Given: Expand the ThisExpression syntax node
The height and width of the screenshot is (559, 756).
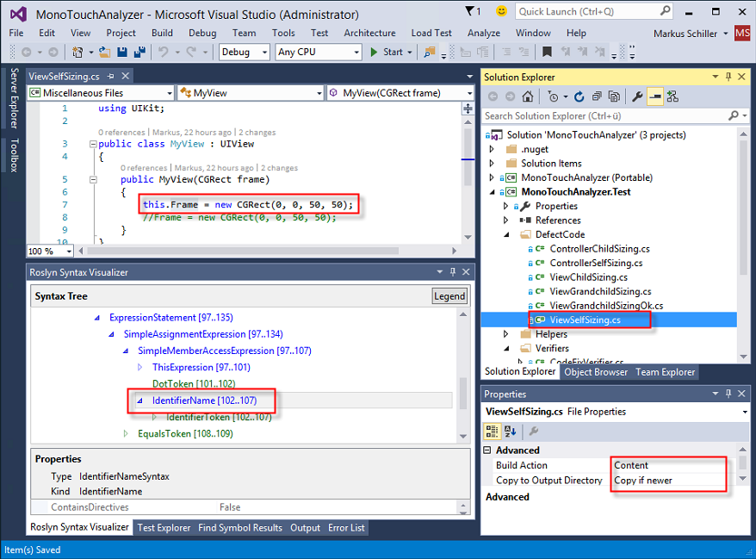Looking at the screenshot, I should [x=139, y=367].
